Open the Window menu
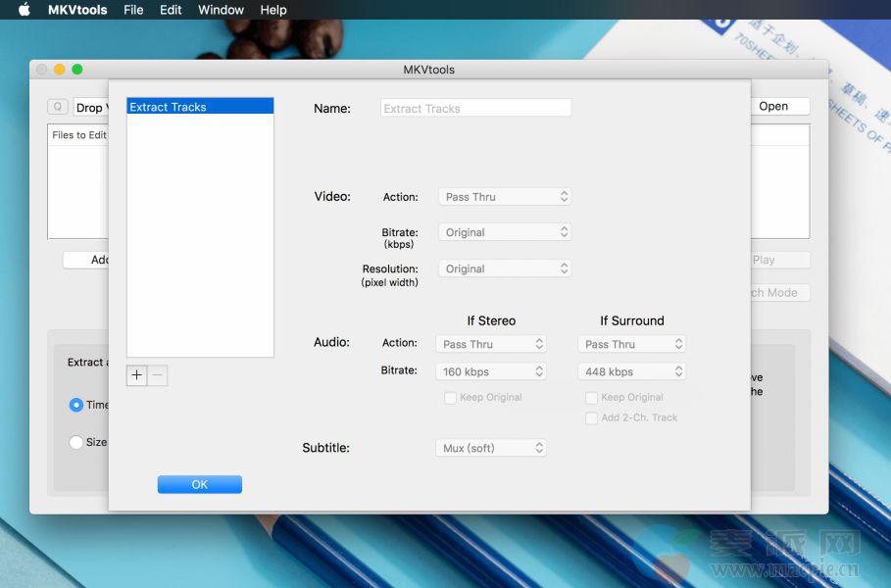Image resolution: width=891 pixels, height=588 pixels. tap(221, 10)
